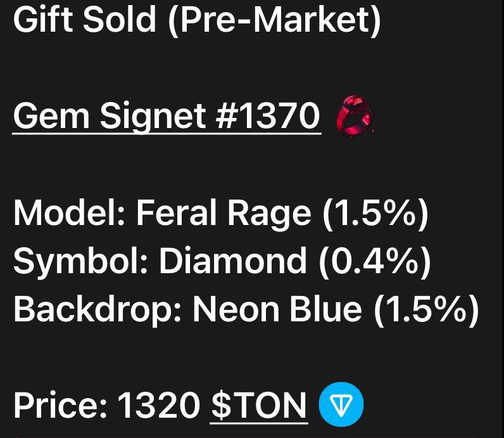
Task: Click the Symbol: Diamond line
Action: point(222,262)
